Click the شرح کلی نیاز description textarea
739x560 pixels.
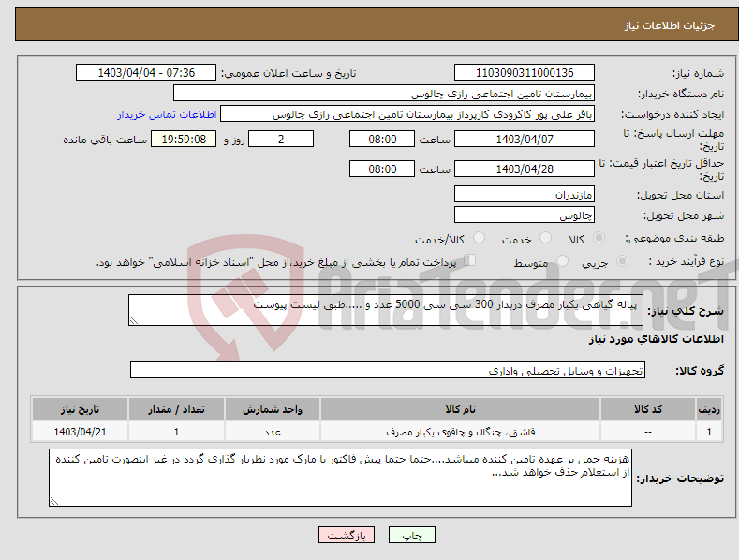tap(386, 310)
